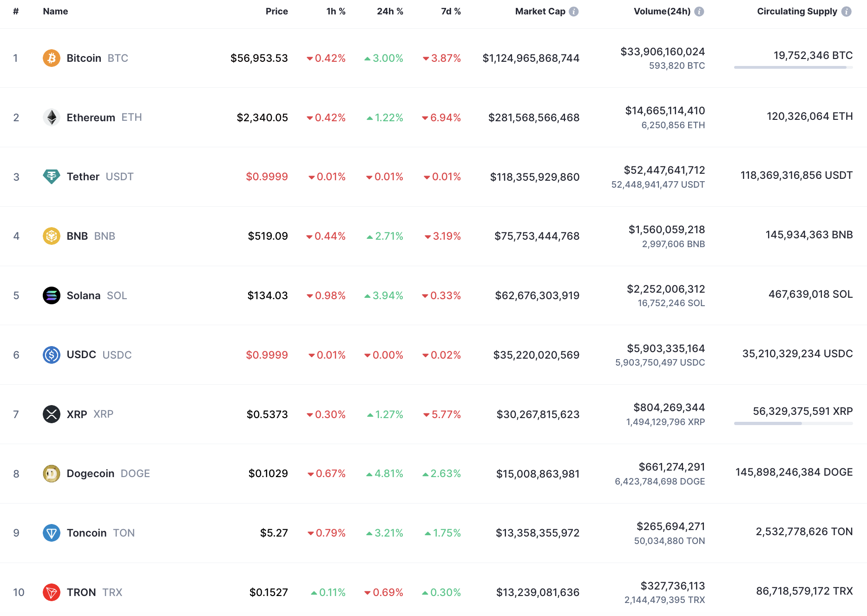Click the Ethereum diamond logo icon
Viewport: 867px width, 616px height.
(x=52, y=118)
